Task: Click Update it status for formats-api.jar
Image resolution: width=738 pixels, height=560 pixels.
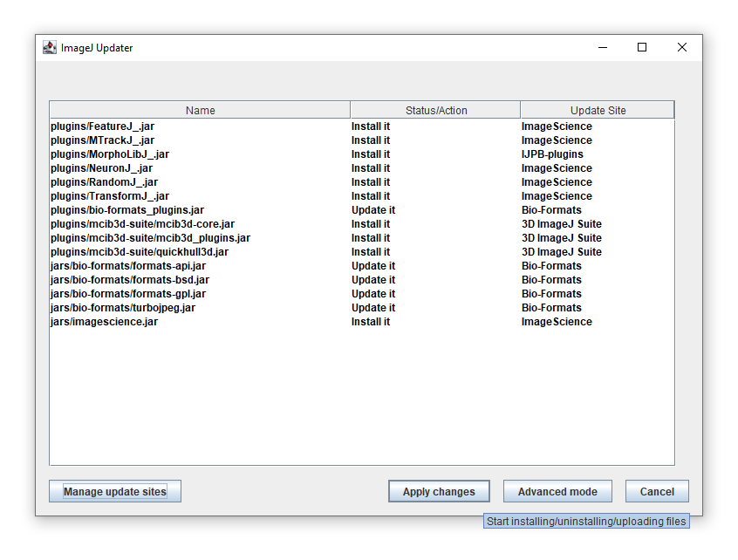Action: 373,266
